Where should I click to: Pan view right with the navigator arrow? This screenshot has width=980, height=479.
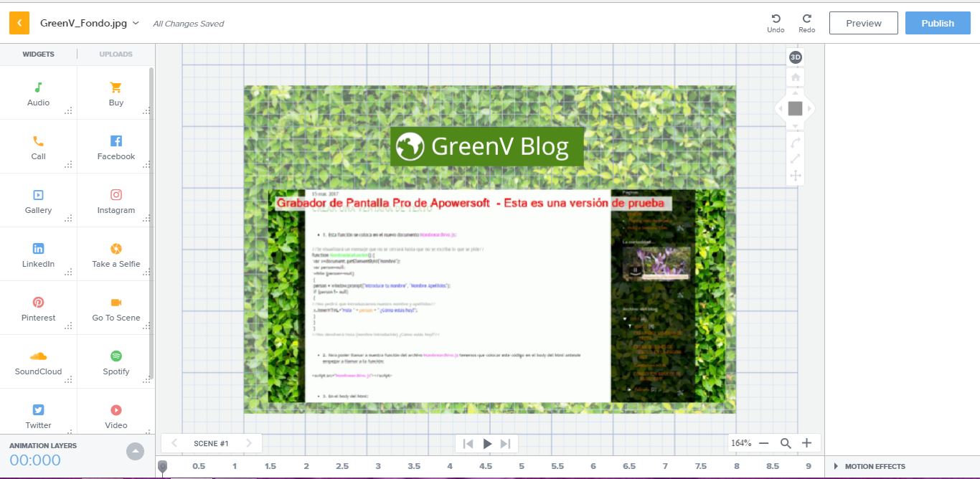pyautogui.click(x=811, y=109)
